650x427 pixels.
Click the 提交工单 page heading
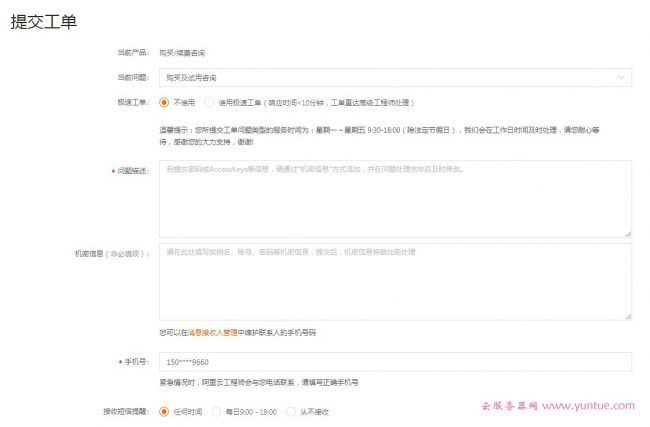point(43,22)
